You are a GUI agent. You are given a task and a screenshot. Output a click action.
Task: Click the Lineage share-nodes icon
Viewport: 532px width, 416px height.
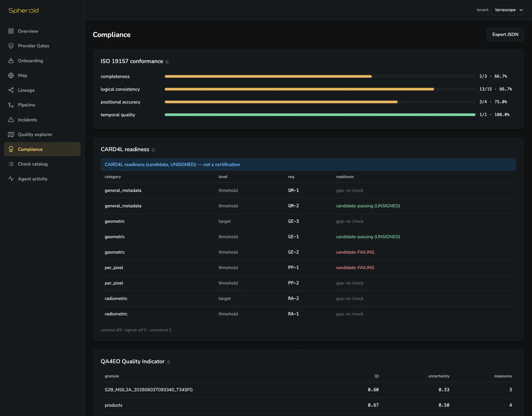coord(11,90)
